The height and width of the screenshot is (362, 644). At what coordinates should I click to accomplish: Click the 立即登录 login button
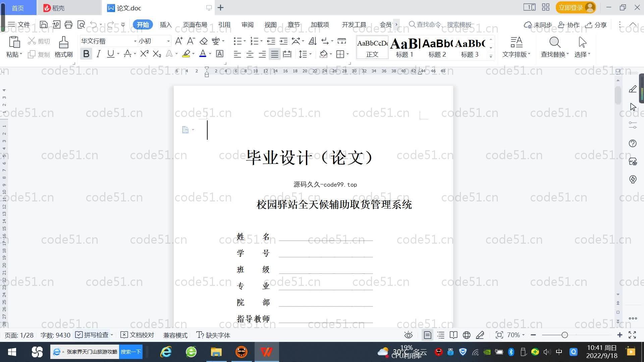point(576,7)
